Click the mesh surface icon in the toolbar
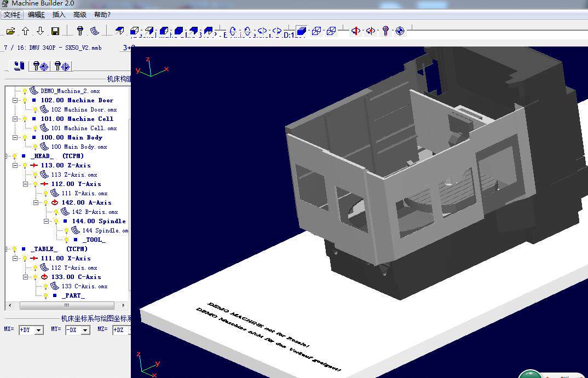Viewport: 588px width, 378px height. click(x=95, y=31)
